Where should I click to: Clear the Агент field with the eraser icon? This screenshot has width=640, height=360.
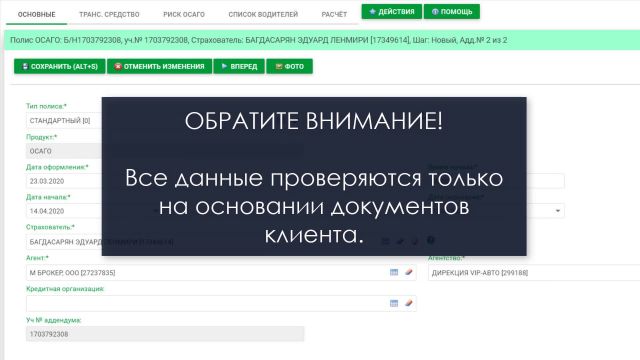click(x=409, y=272)
